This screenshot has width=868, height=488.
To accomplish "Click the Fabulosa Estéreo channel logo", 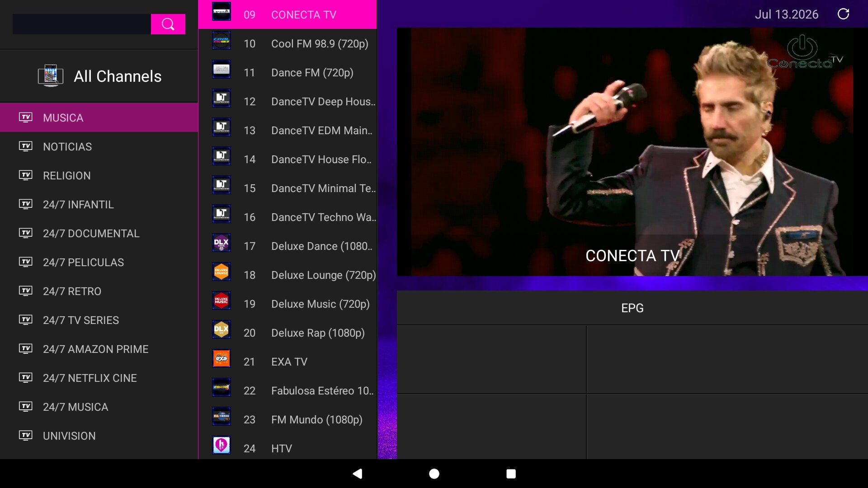I will 222,388.
